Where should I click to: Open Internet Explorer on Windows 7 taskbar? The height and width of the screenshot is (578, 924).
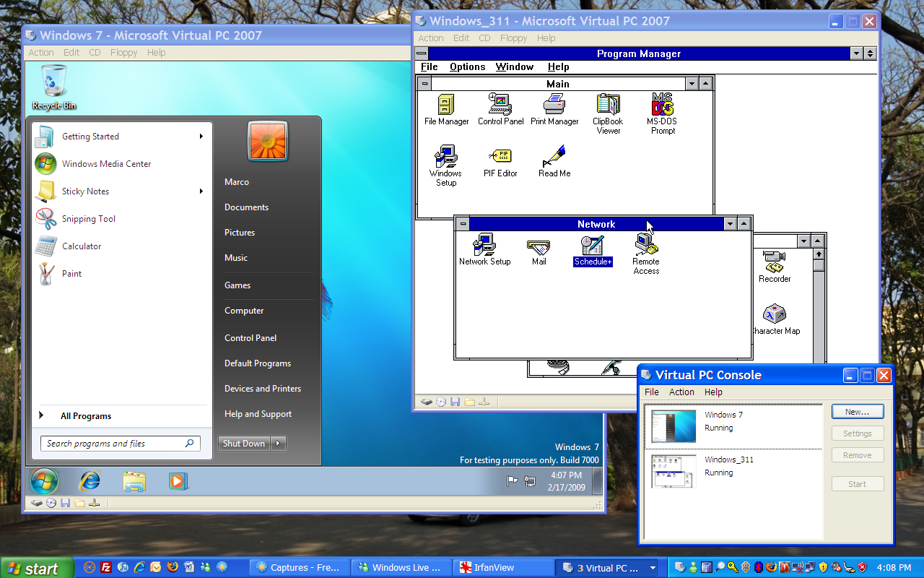tap(90, 480)
